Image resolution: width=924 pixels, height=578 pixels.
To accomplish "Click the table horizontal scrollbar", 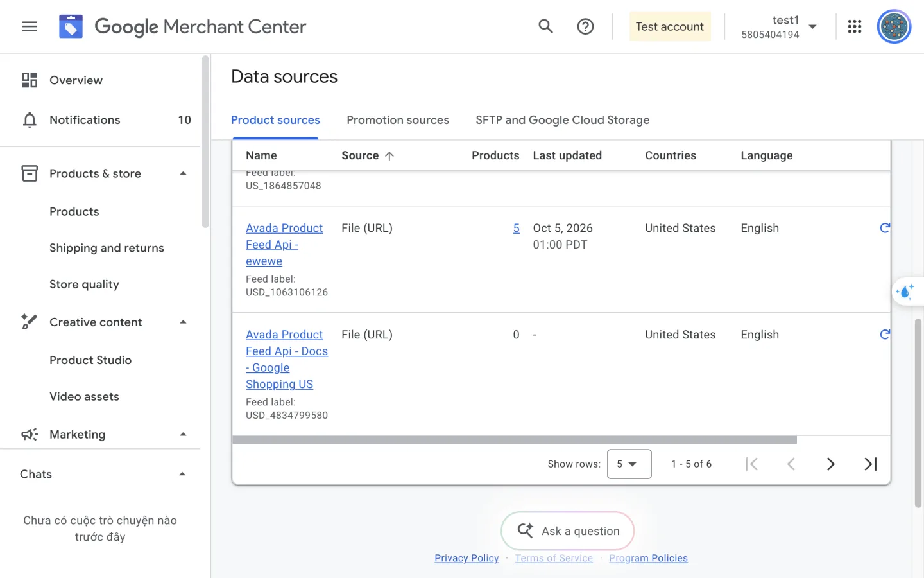I will click(515, 440).
